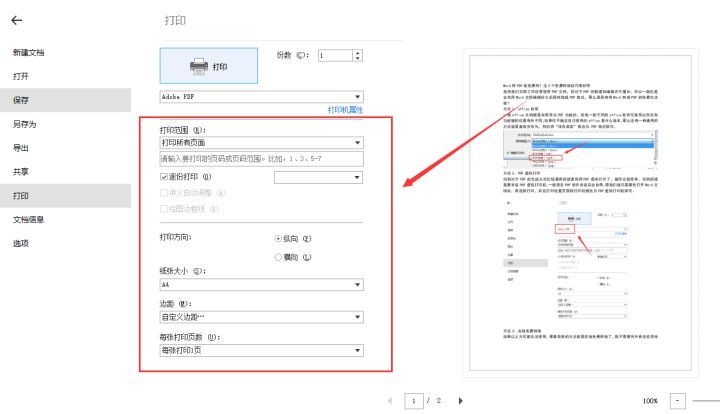
Task: Select 打印 in the left menu
Action: tap(21, 196)
